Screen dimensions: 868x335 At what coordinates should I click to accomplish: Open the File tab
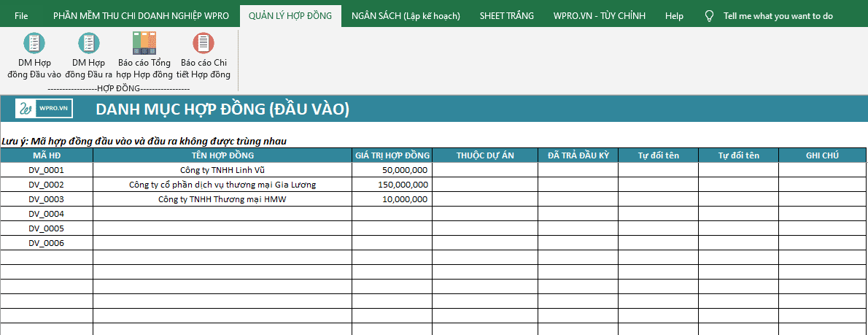click(x=22, y=15)
